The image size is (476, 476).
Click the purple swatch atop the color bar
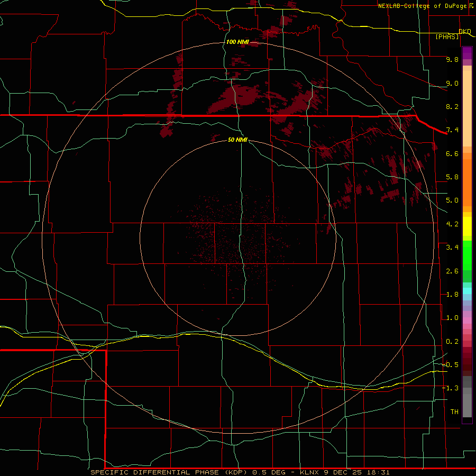467,53
